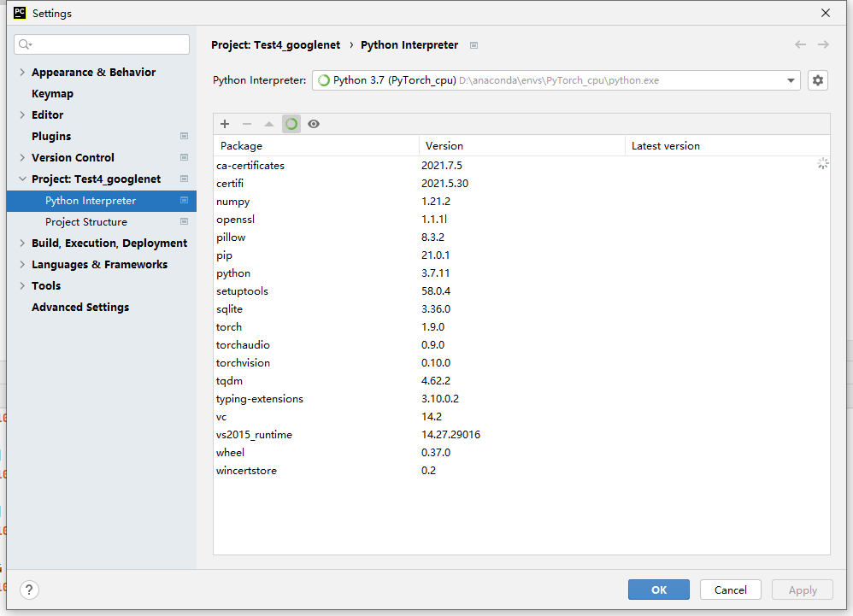
Task: Click the Package column header
Action: pos(316,146)
